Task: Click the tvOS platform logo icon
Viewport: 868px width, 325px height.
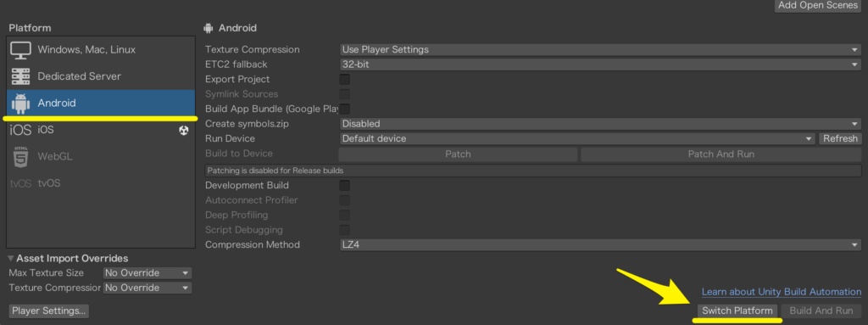Action: pos(20,183)
